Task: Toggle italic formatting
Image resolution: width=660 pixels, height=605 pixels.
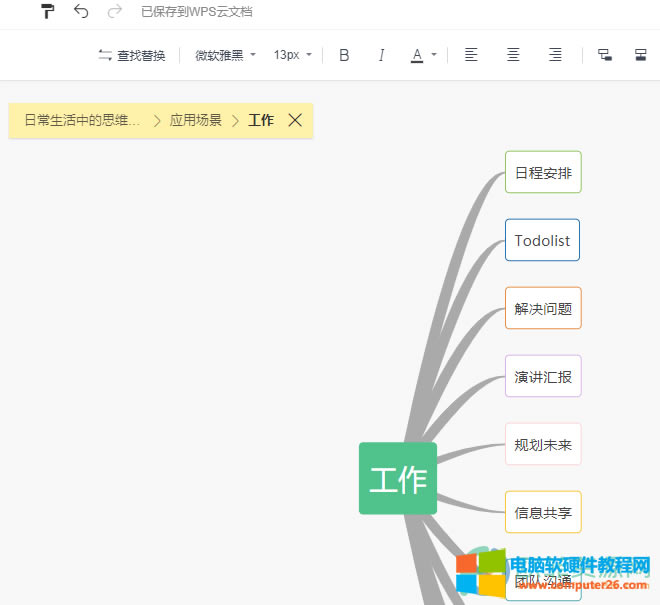Action: click(x=381, y=55)
